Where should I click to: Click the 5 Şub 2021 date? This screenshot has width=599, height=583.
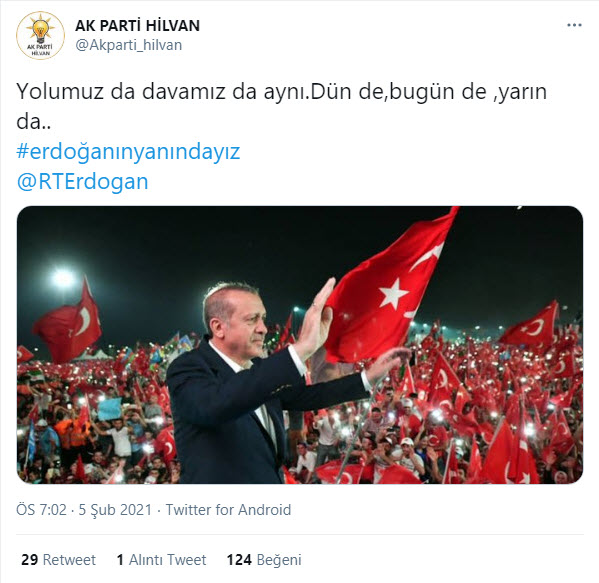(115, 510)
